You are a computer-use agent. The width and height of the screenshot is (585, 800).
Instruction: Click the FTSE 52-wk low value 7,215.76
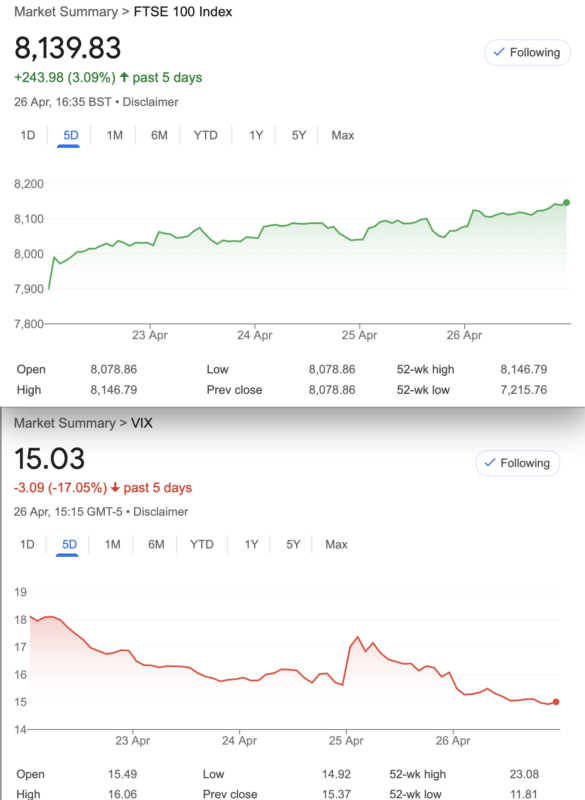pyautogui.click(x=524, y=390)
